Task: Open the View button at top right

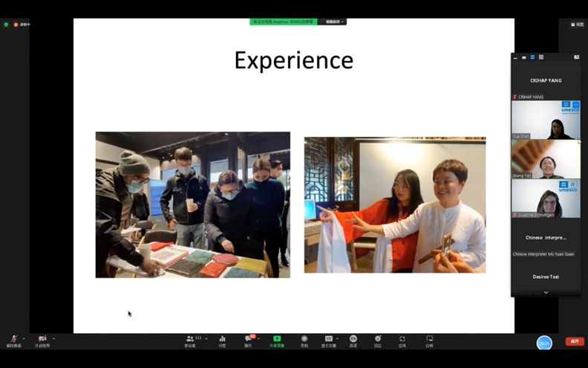Action: [578, 25]
